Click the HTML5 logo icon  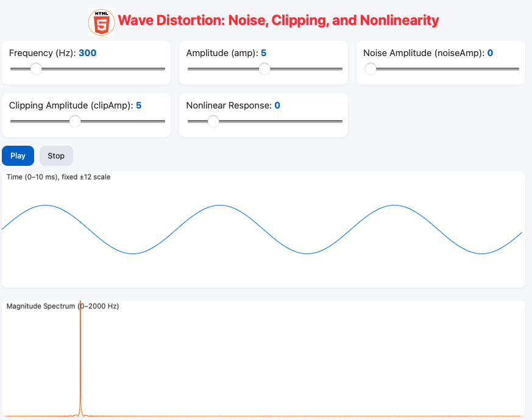coord(101,20)
